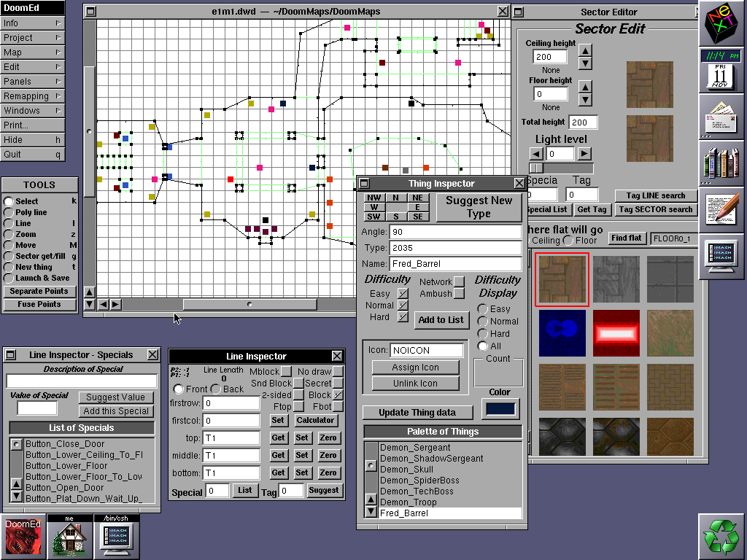This screenshot has height=560, width=747.
Task: Open the Recycler icon
Action: [722, 537]
